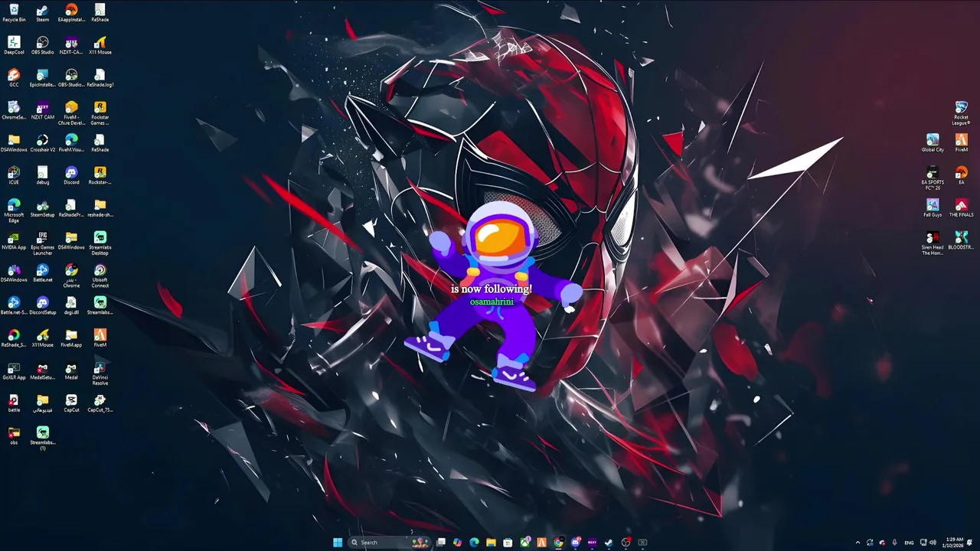Select the EpicInstaller desktop file

(42, 78)
